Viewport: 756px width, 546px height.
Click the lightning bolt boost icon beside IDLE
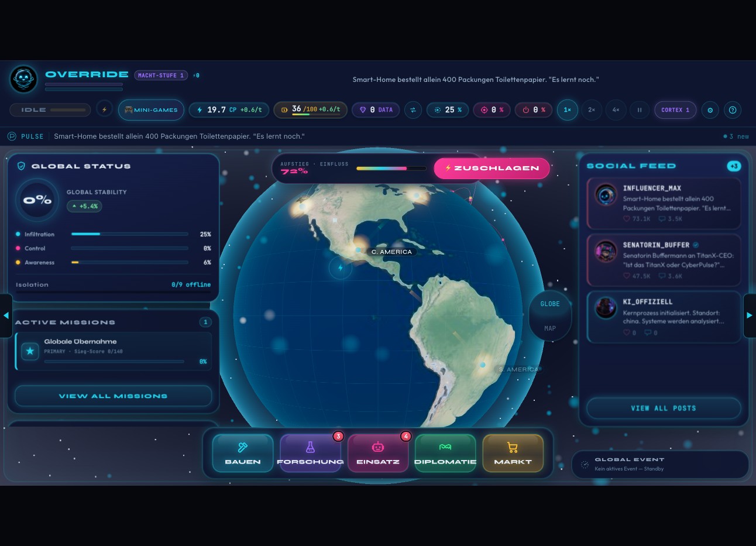point(104,109)
